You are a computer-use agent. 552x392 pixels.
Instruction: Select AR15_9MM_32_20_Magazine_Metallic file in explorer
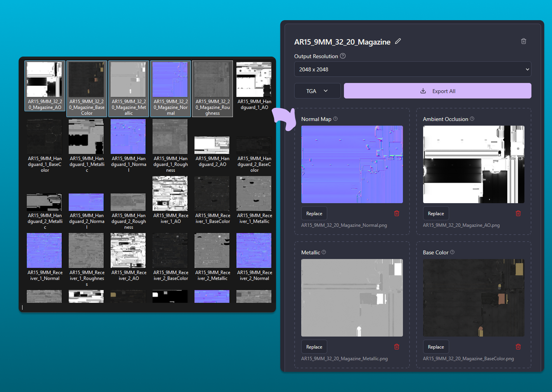coord(128,88)
